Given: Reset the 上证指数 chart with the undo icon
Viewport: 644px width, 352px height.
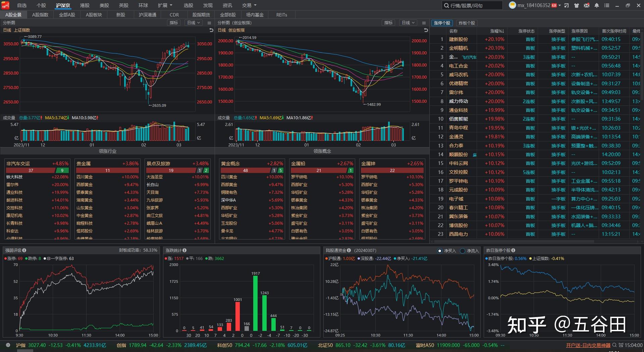Looking at the screenshot, I should pyautogui.click(x=211, y=30).
